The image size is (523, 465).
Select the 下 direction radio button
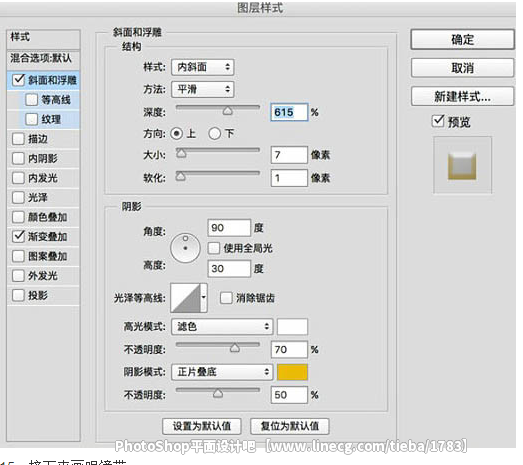coord(214,134)
